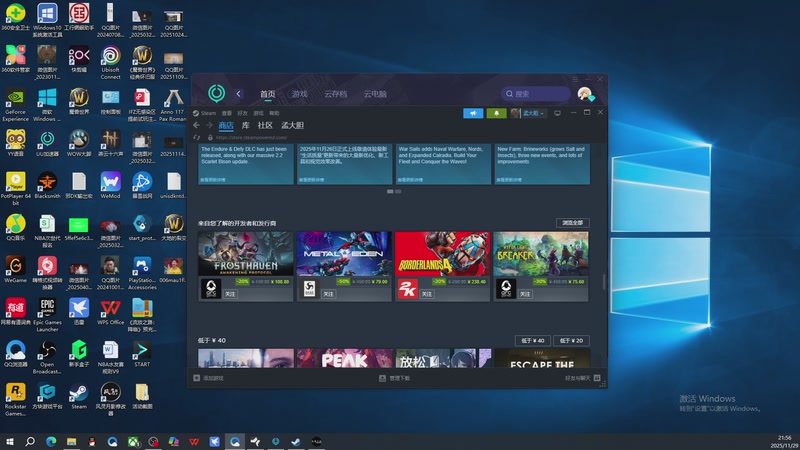This screenshot has width=800, height=450.
Task: Open 管理下载 downloads in Steam
Action: point(394,378)
